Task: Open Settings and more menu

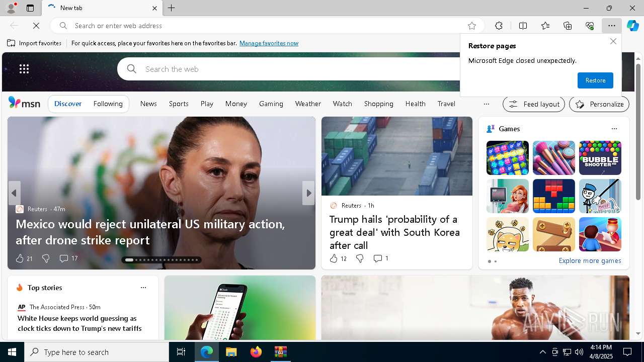Action: [x=612, y=26]
